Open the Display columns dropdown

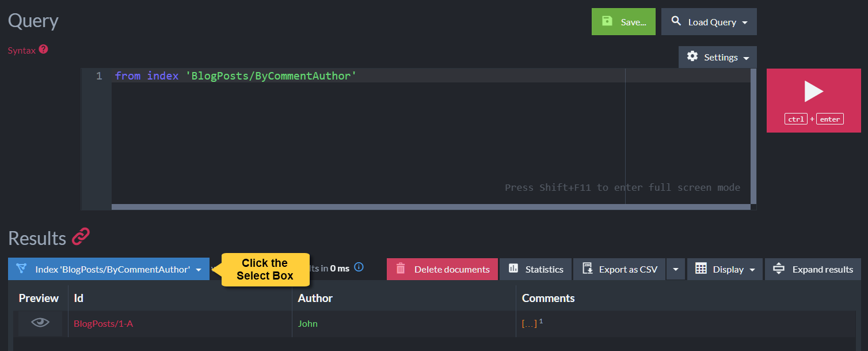coord(725,269)
